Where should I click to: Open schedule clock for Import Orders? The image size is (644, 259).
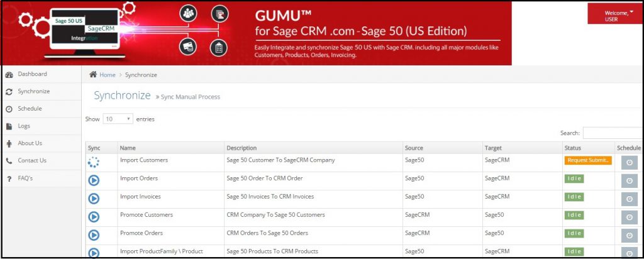[629, 180]
